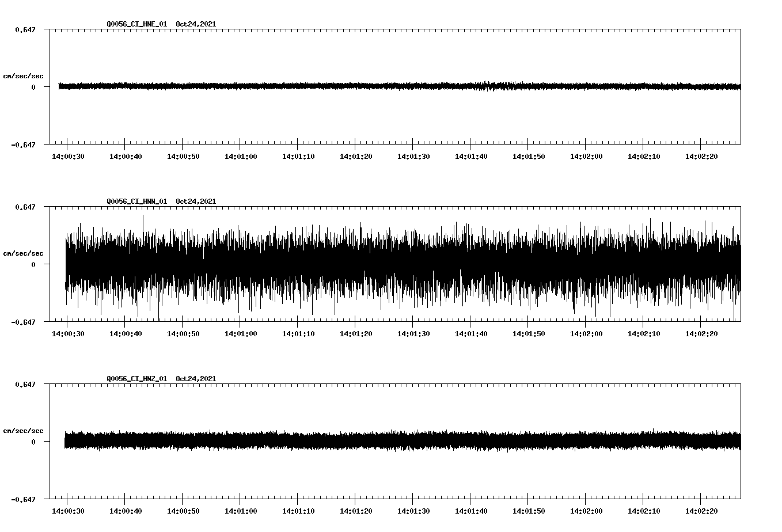
Task: Choose 14:01:20 time label under HNZ plot
Action: (356, 511)
